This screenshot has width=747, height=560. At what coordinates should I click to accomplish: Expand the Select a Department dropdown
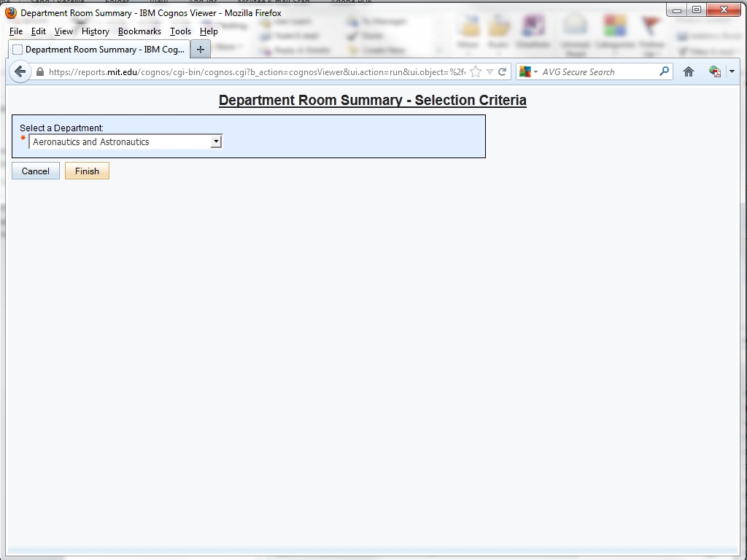pyautogui.click(x=216, y=142)
